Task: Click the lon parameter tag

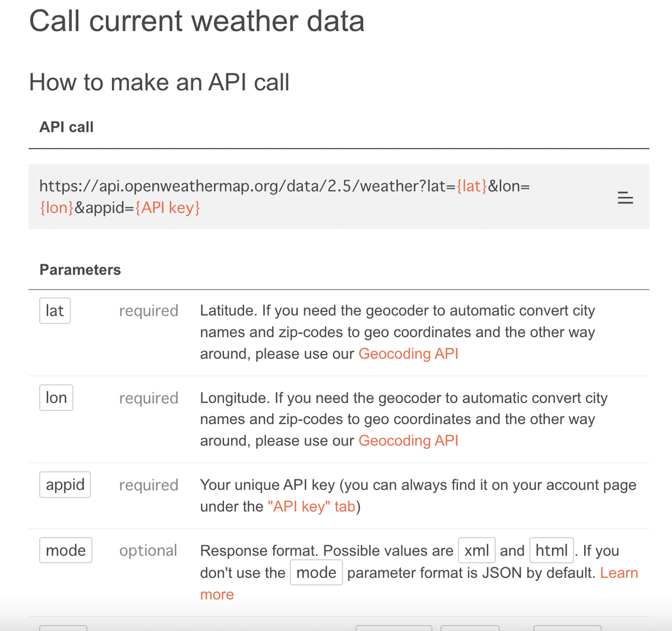Action: click(x=56, y=397)
